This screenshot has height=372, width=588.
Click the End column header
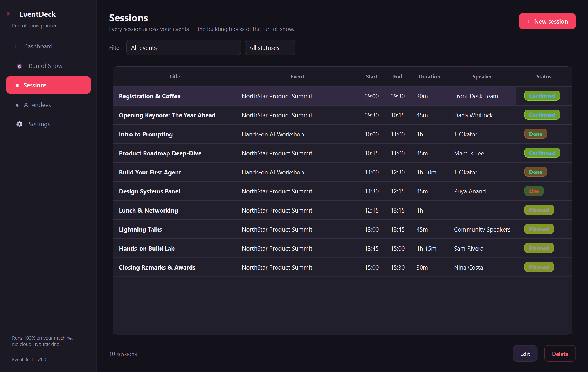(397, 77)
